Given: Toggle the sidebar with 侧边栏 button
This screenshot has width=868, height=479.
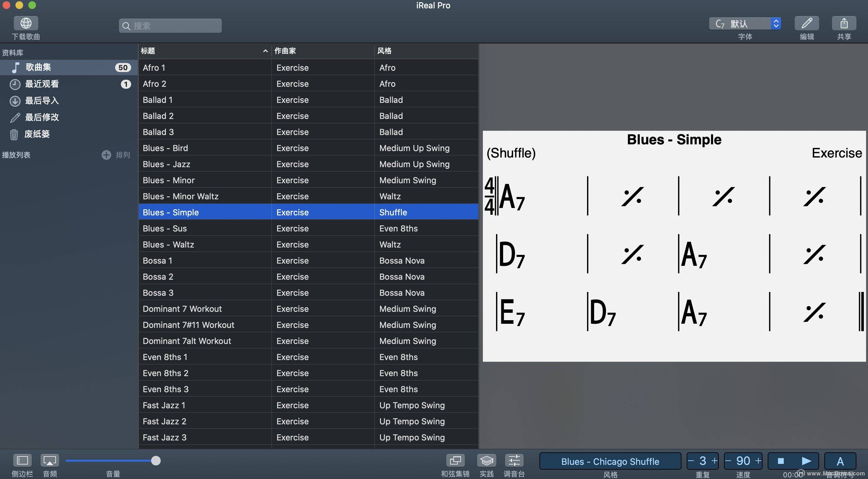Looking at the screenshot, I should click(22, 460).
